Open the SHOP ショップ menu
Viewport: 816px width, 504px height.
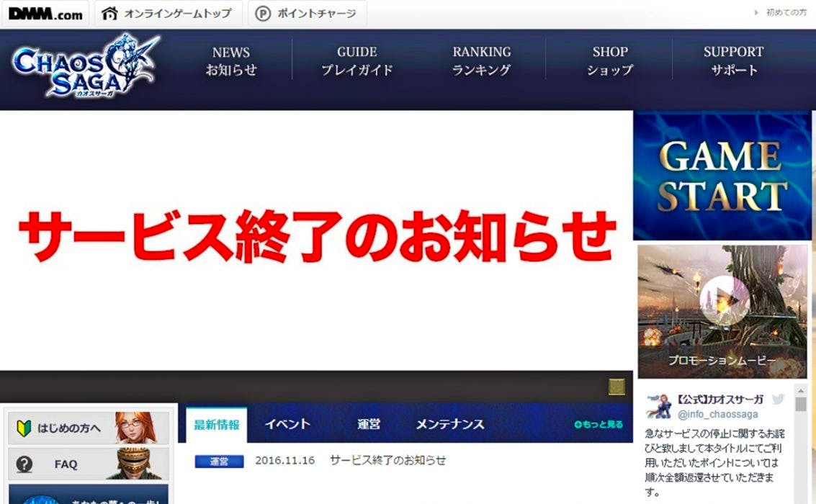(610, 61)
